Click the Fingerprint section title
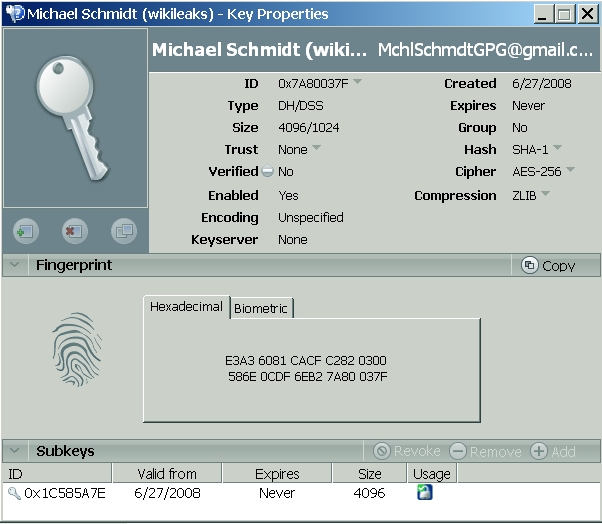Screen dimensions: 602x524 click(x=74, y=265)
